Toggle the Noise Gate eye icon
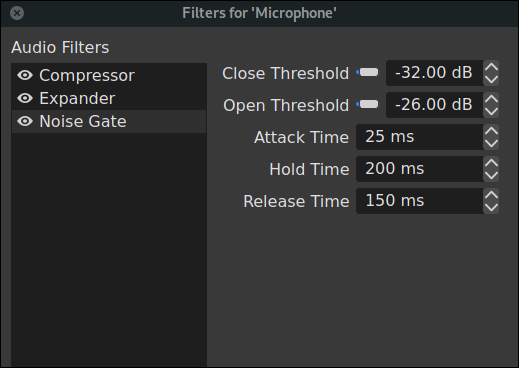 pyautogui.click(x=25, y=121)
